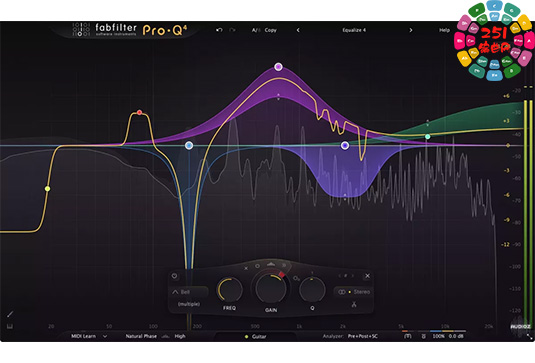The height and width of the screenshot is (363, 535).
Task: Click the window resize handle icon in the corner
Action: coord(530,337)
